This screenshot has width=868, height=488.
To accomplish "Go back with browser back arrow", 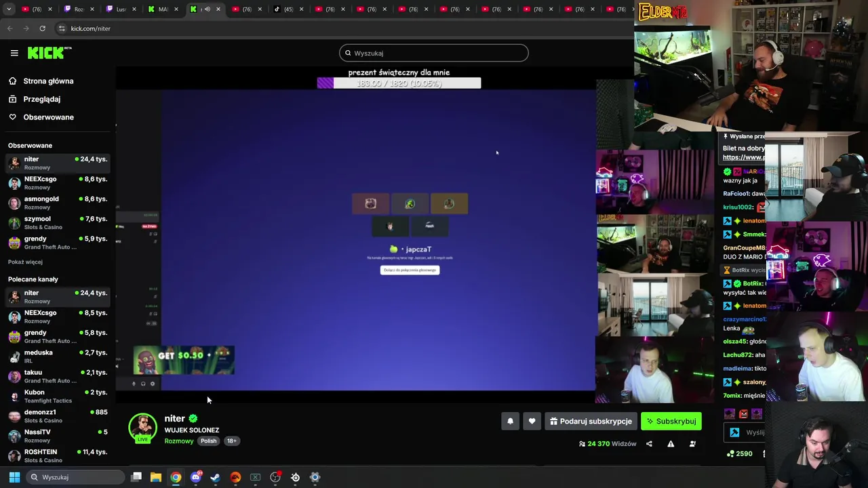I will (x=9, y=28).
